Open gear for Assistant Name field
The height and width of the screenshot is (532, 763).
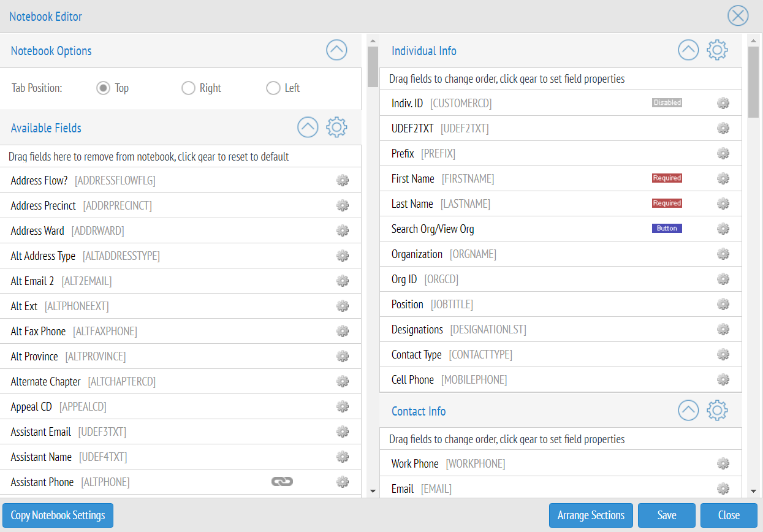tap(343, 457)
